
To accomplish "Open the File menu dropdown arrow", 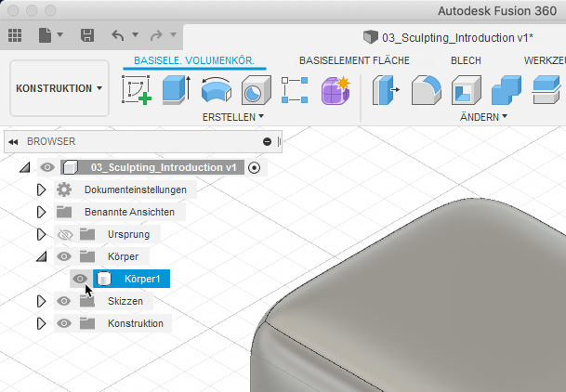I will [x=59, y=35].
